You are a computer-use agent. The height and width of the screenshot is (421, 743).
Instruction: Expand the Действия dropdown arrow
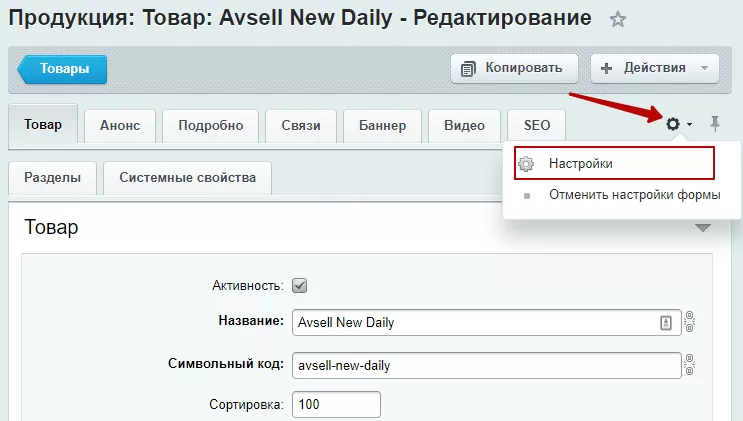(704, 68)
